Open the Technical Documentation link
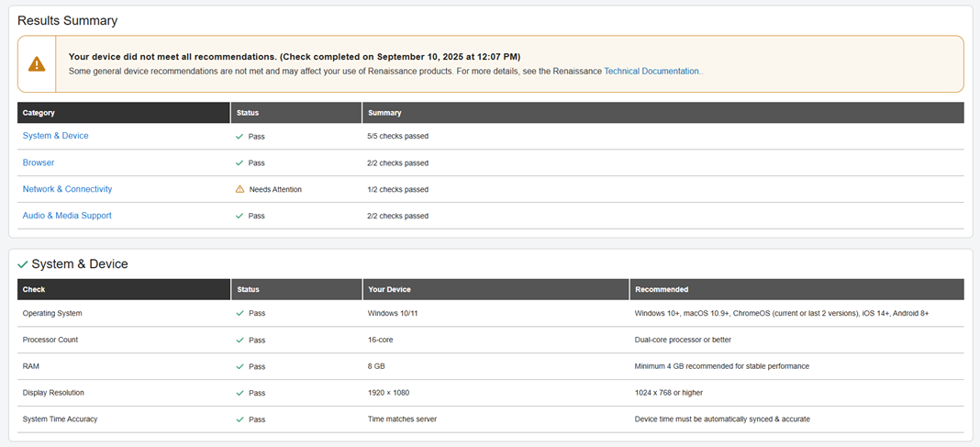The height and width of the screenshot is (447, 980). tap(651, 71)
